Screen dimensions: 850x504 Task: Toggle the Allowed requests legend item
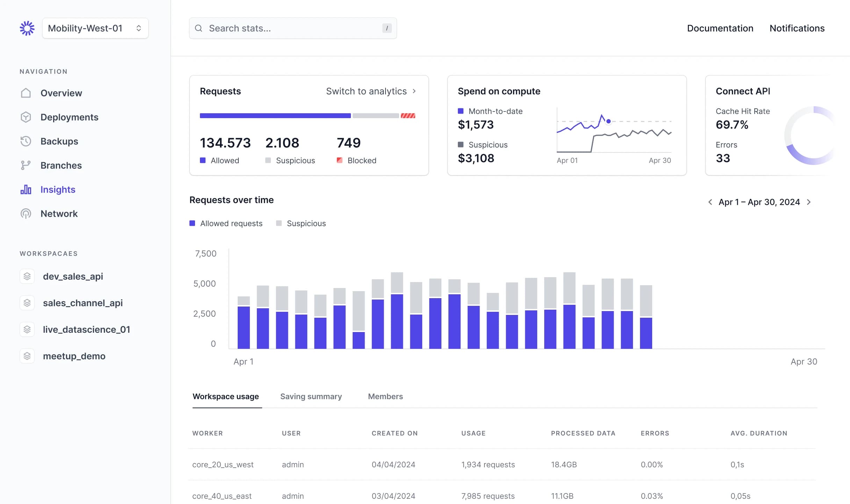226,223
